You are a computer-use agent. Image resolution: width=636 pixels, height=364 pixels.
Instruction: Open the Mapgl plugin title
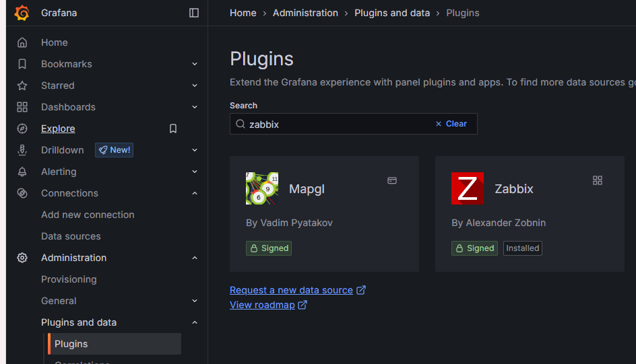pyautogui.click(x=307, y=189)
